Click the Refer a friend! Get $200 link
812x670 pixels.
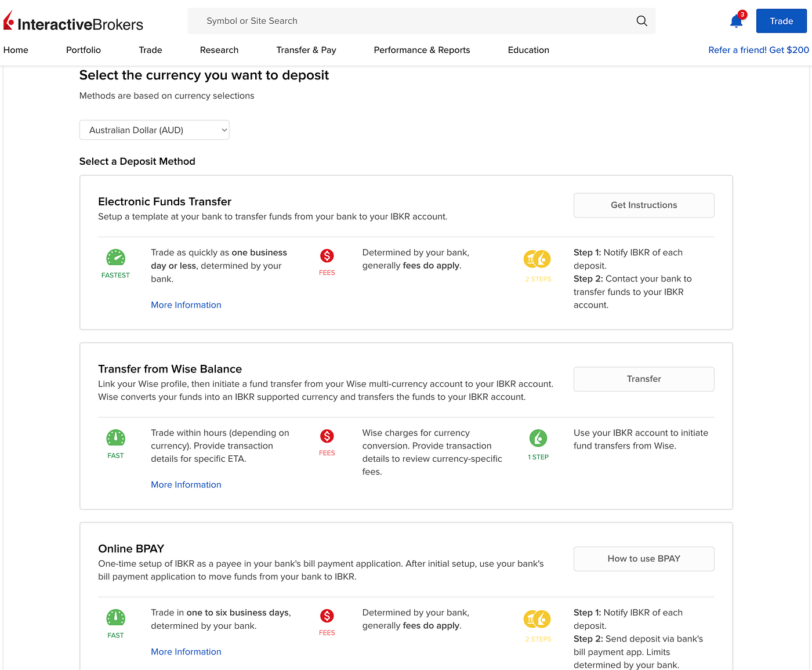[x=759, y=50]
